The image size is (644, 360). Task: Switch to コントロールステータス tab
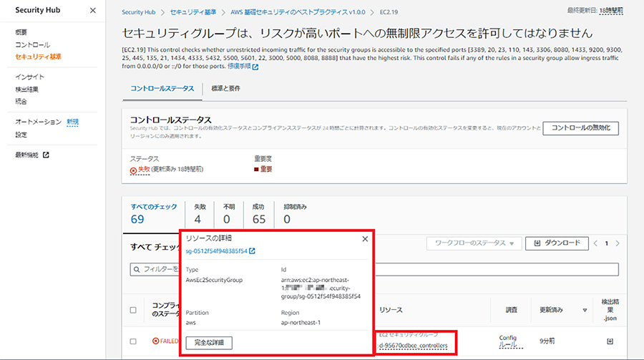[x=162, y=88]
